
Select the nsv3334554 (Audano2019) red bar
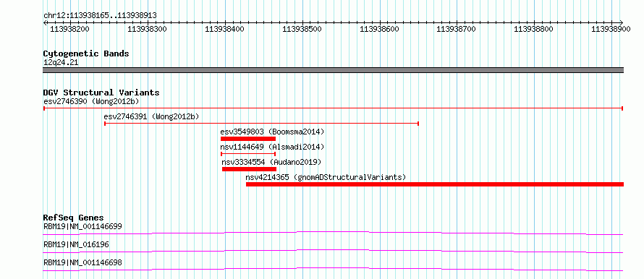coord(250,169)
